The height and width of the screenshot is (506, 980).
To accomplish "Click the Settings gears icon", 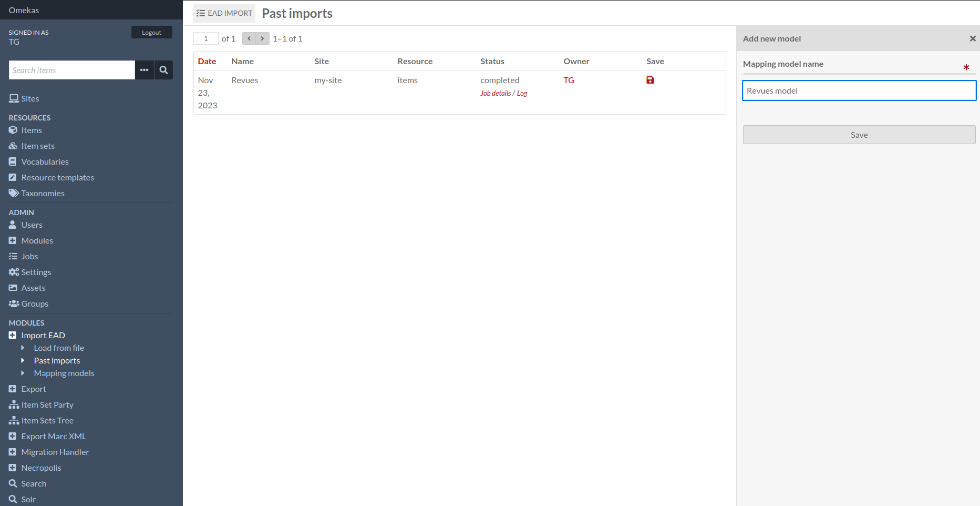I will (14, 272).
